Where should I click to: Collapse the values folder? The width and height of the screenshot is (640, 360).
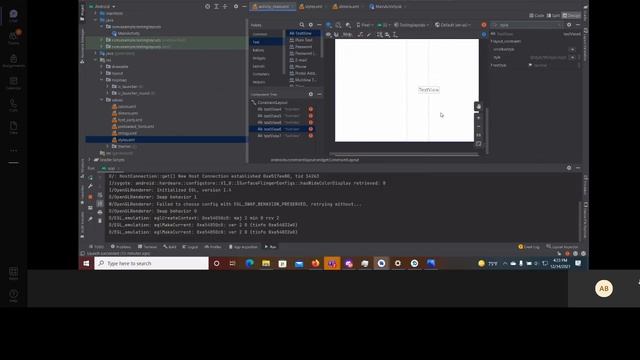(x=102, y=100)
